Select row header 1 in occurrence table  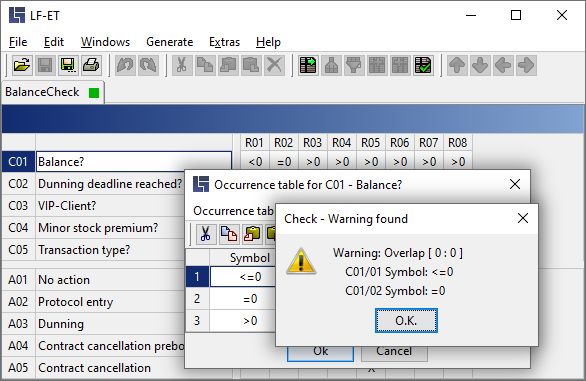(197, 277)
